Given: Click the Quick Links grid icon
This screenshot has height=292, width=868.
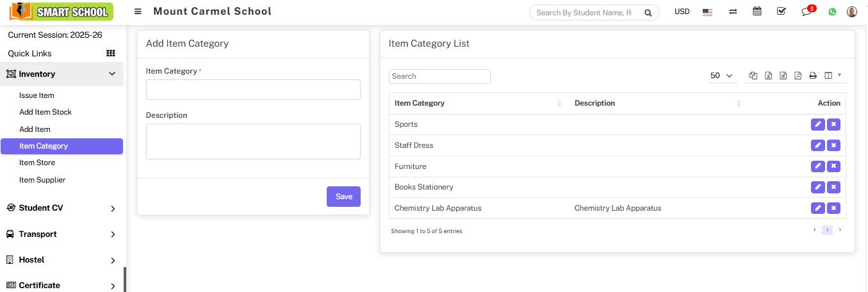Looking at the screenshot, I should click(110, 53).
